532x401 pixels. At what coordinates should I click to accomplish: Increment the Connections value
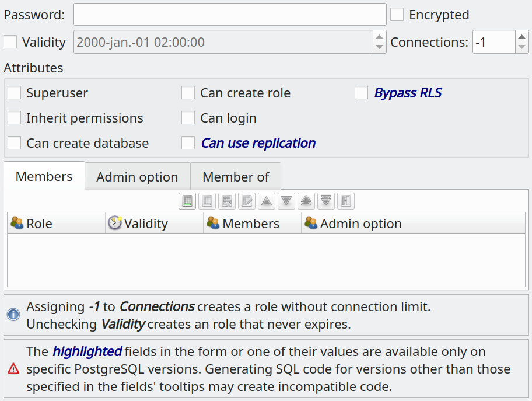[522, 36]
